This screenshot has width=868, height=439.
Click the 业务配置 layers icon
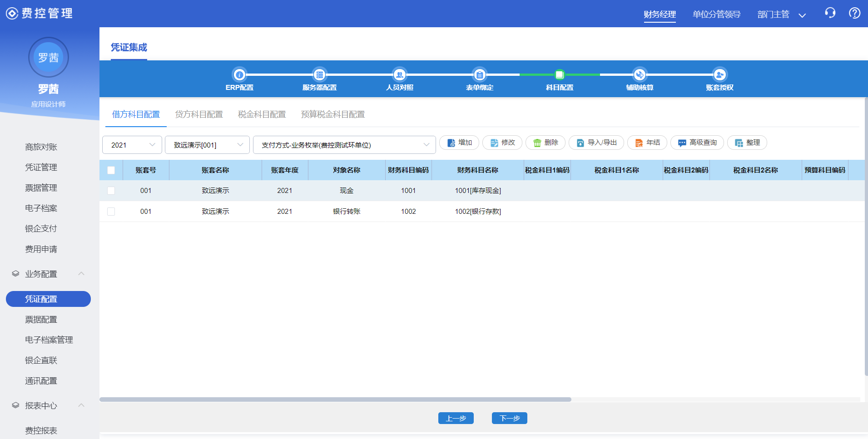coord(15,274)
